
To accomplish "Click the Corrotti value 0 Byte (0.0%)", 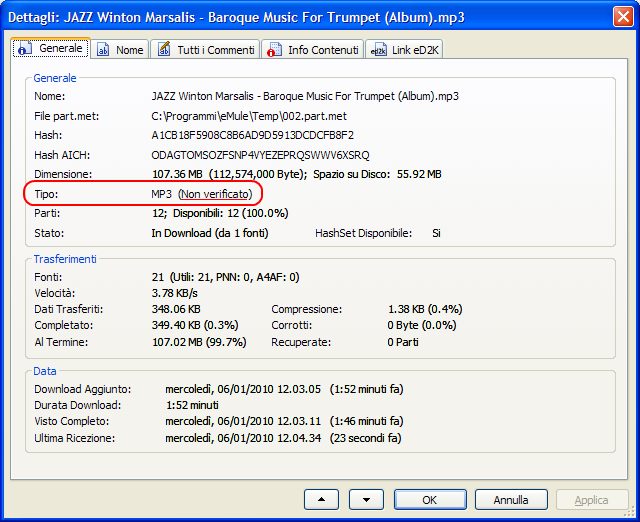I will [x=422, y=325].
